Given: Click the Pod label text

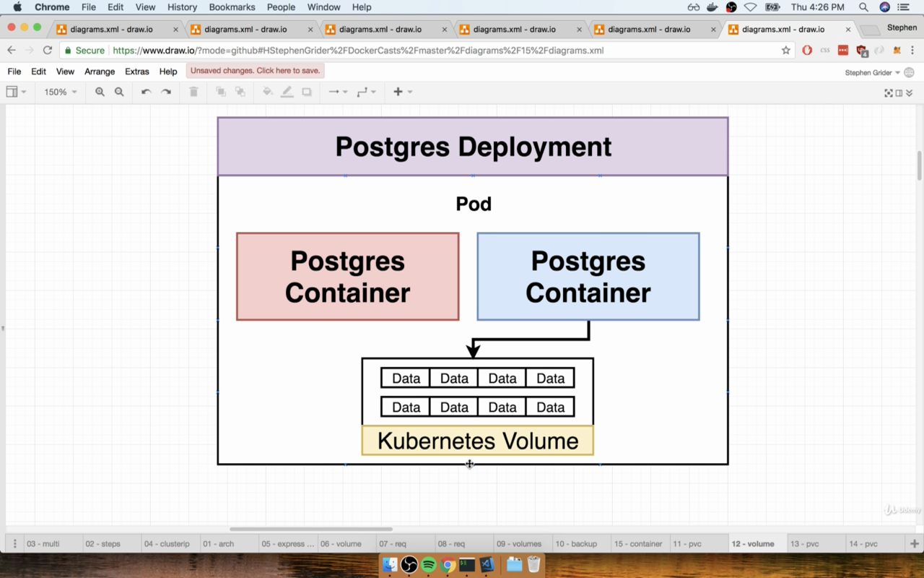Looking at the screenshot, I should pos(474,204).
